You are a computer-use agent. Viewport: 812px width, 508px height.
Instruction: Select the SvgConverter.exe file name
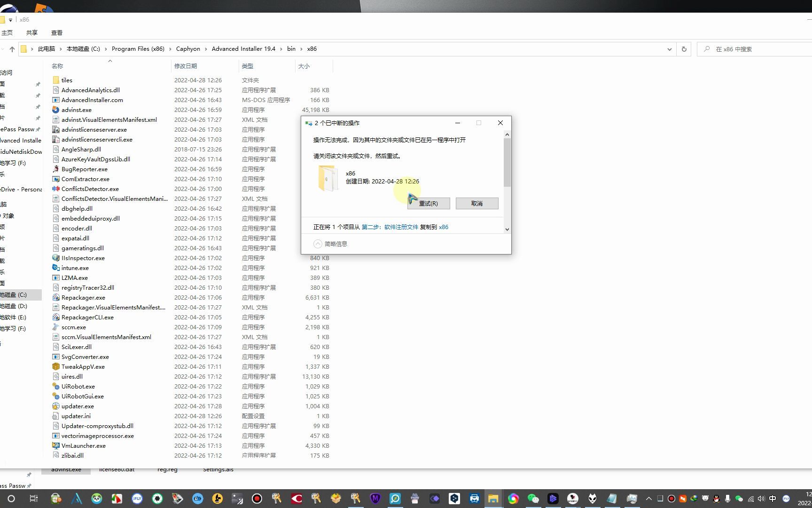coord(85,357)
